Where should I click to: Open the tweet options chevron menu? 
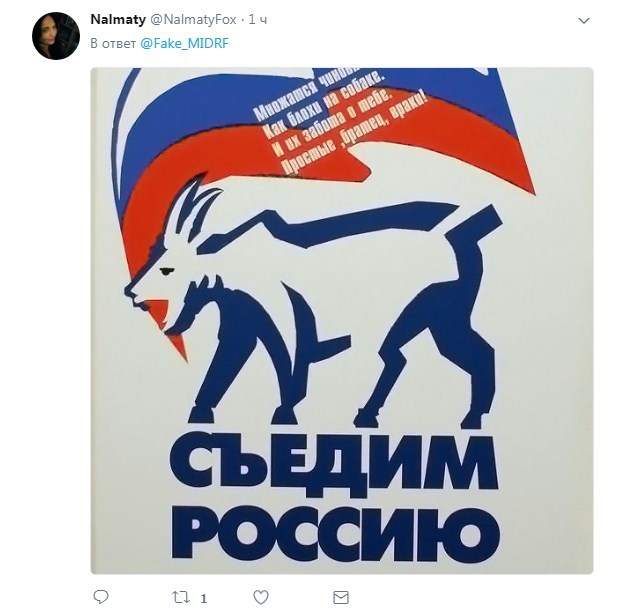584,21
